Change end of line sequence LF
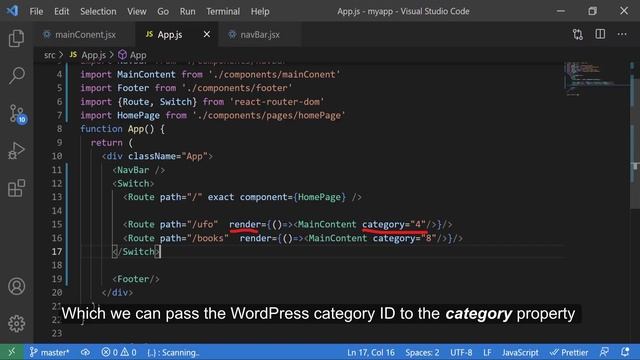The height and width of the screenshot is (360, 640). (487, 352)
